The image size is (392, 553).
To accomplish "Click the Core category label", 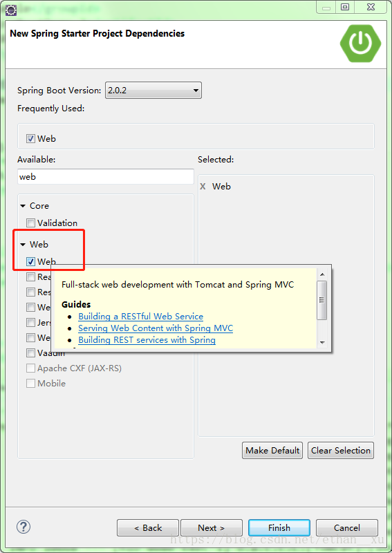I will pos(39,206).
